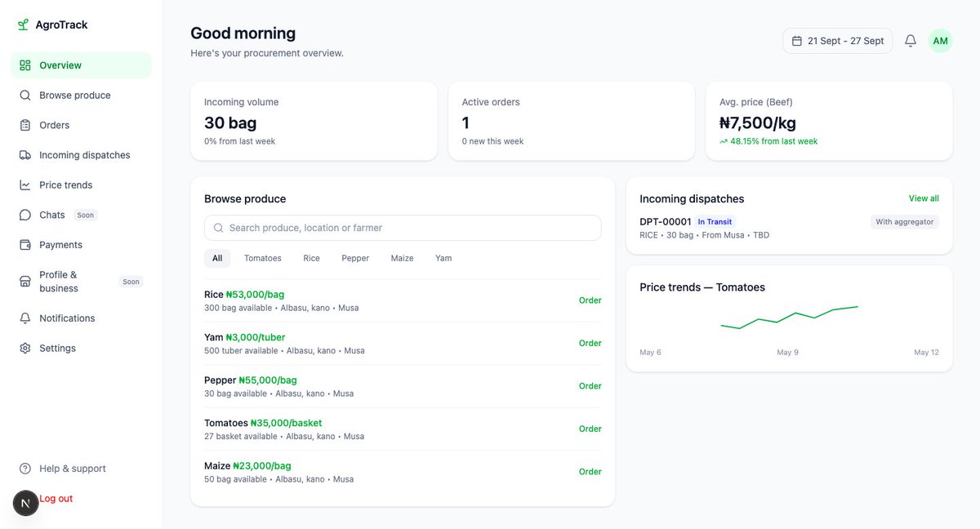Filter produce by Pepper
Image resolution: width=980 pixels, height=529 pixels.
[x=355, y=258]
